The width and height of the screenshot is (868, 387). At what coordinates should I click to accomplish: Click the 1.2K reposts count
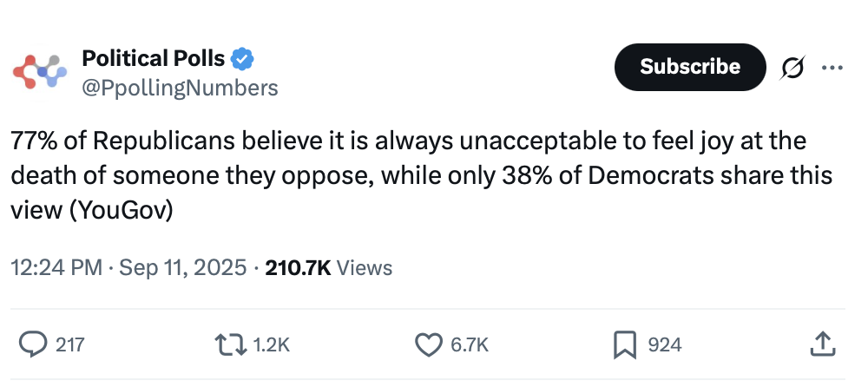click(x=271, y=344)
